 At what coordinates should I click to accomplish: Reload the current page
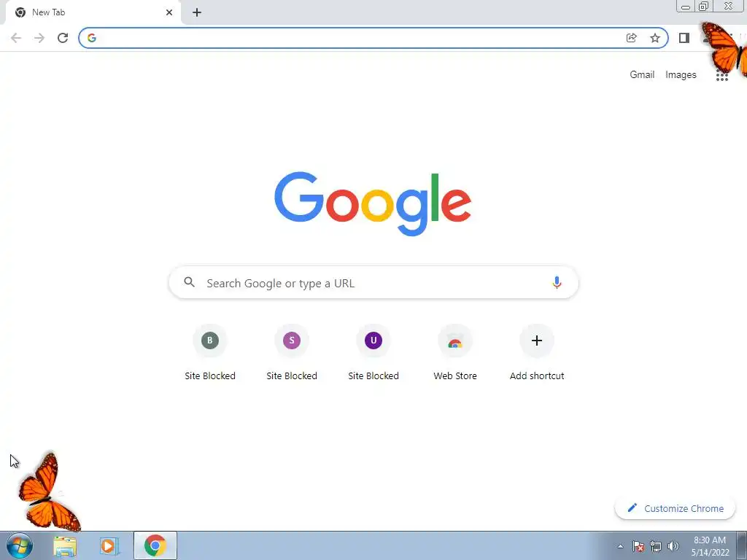[x=63, y=38]
